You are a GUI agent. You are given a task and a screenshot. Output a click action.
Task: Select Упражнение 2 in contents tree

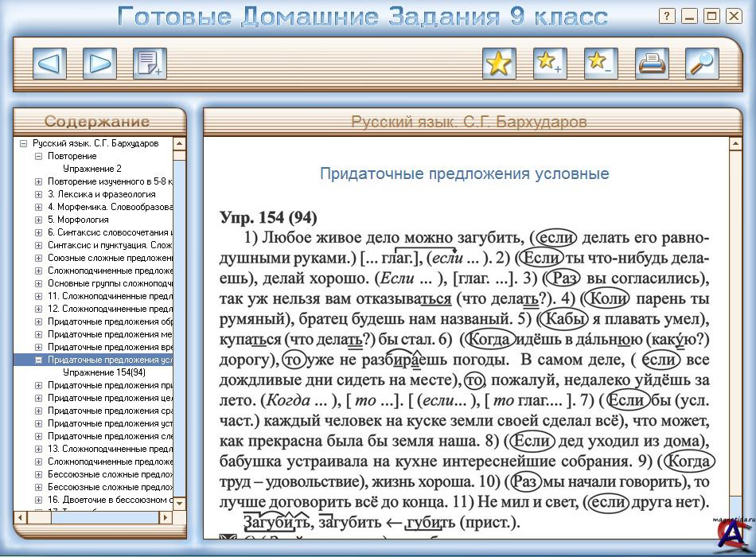pyautogui.click(x=92, y=169)
